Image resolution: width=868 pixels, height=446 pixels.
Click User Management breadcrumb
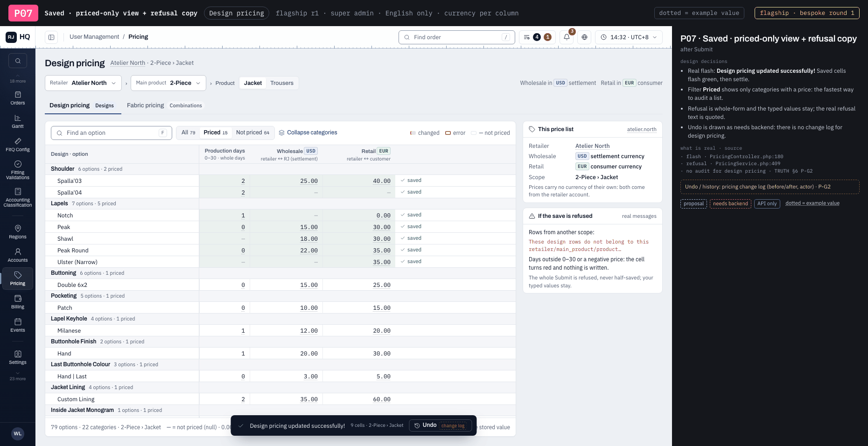point(94,37)
